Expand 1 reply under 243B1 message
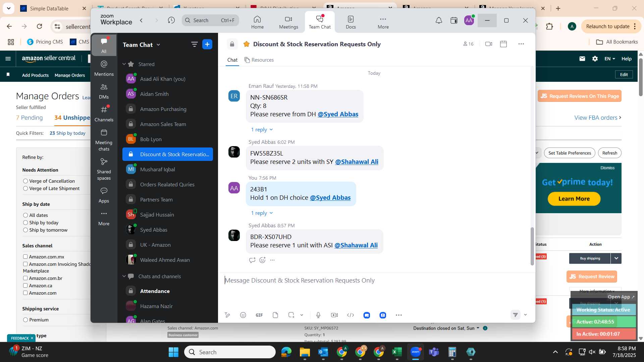The width and height of the screenshot is (644, 362). point(262,213)
